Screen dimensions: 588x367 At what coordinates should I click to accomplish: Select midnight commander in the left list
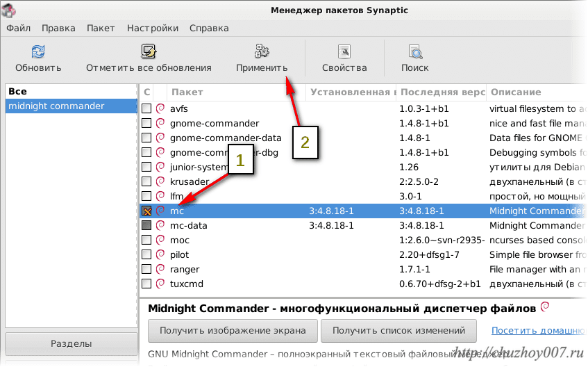click(x=56, y=106)
